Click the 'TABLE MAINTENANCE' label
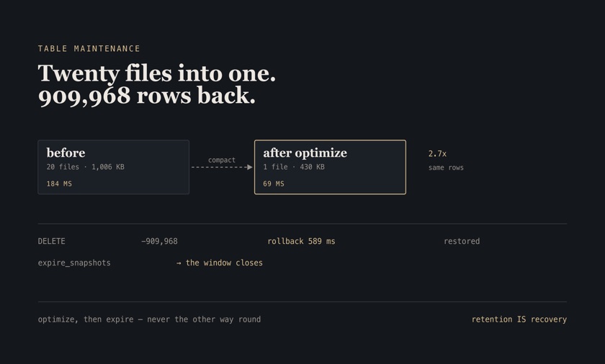The height and width of the screenshot is (364, 605). pos(89,48)
